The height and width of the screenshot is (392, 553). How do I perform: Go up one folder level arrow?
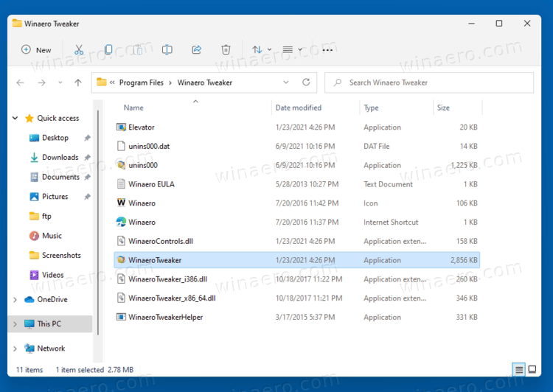click(78, 83)
